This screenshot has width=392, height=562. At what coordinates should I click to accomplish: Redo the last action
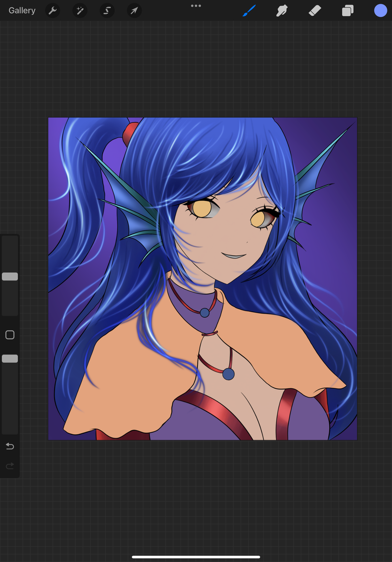[10, 465]
